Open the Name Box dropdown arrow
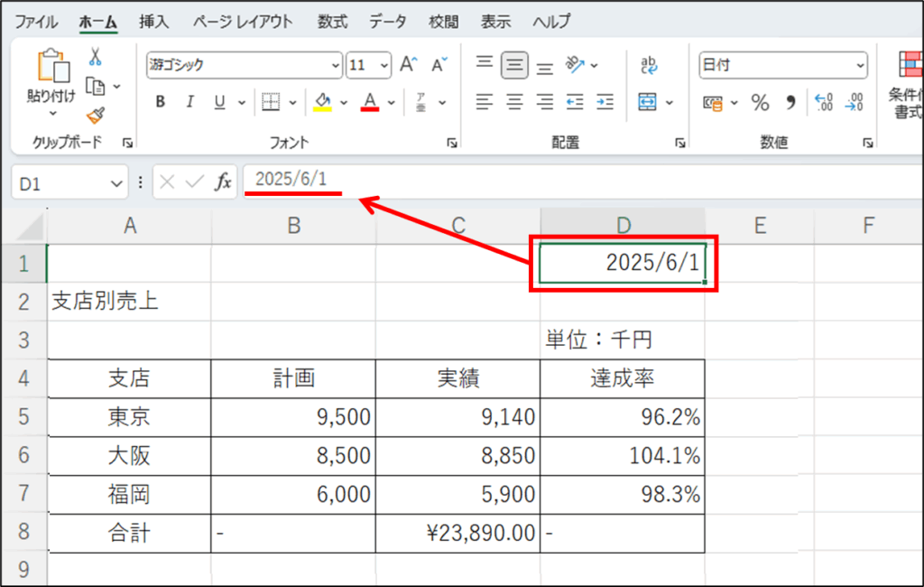This screenshot has height=587, width=924. tap(115, 183)
